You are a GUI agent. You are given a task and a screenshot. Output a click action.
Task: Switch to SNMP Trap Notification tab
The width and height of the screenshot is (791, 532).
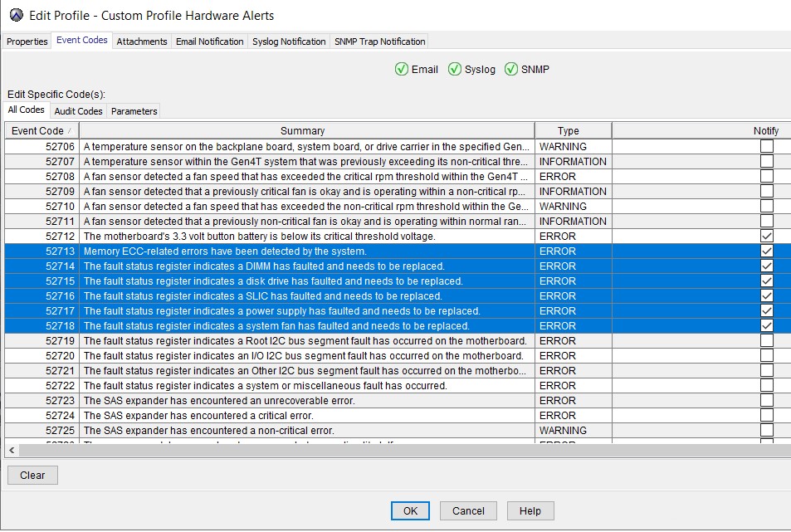pos(379,41)
